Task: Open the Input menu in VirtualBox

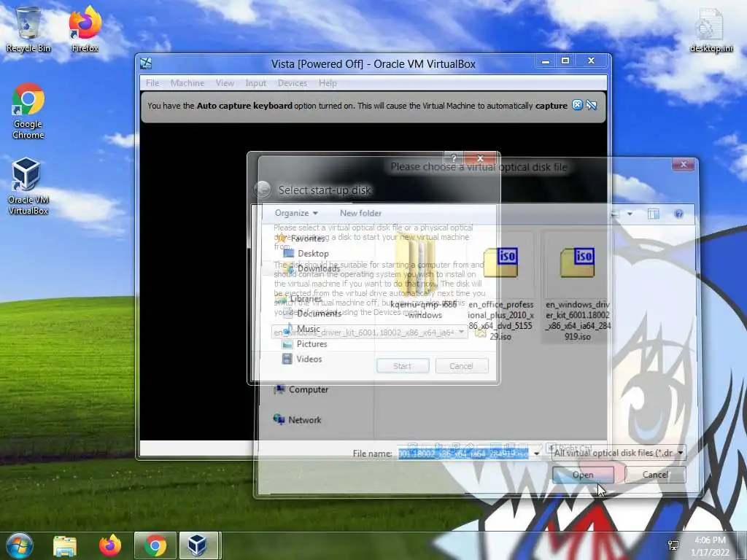Action: pyautogui.click(x=256, y=83)
